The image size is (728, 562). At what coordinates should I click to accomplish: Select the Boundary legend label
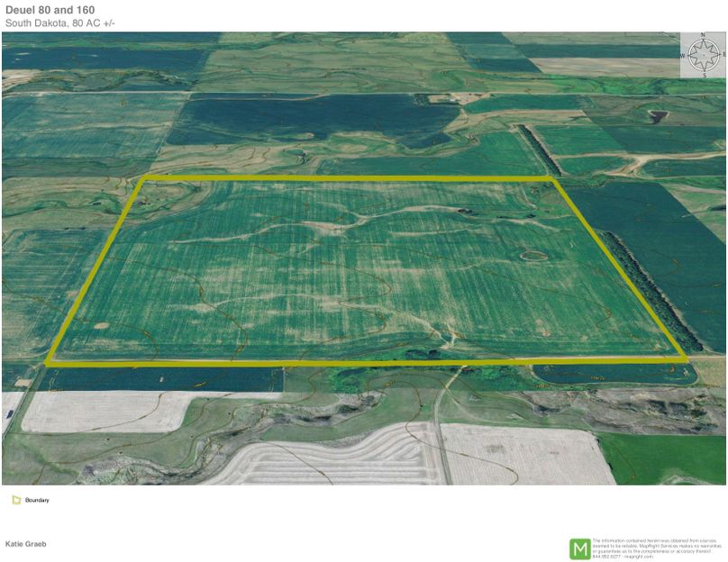click(x=37, y=500)
